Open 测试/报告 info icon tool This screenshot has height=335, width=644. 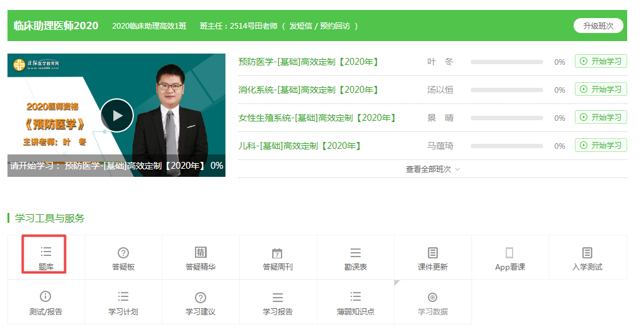[45, 303]
